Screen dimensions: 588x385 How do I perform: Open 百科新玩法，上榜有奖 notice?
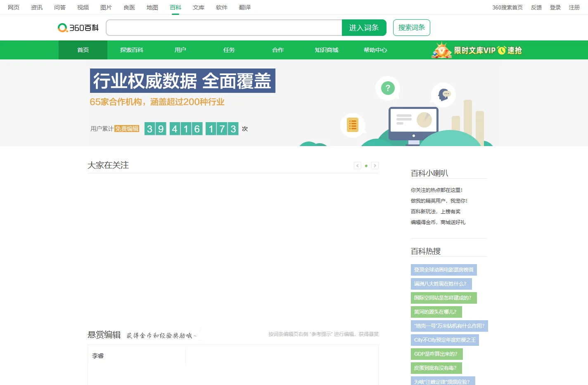tap(436, 212)
